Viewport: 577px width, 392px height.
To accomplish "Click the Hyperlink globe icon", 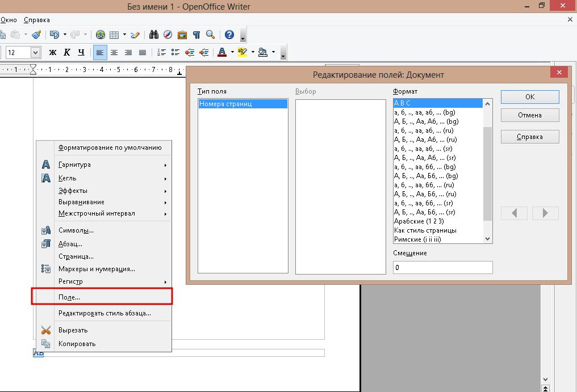I will tap(100, 35).
